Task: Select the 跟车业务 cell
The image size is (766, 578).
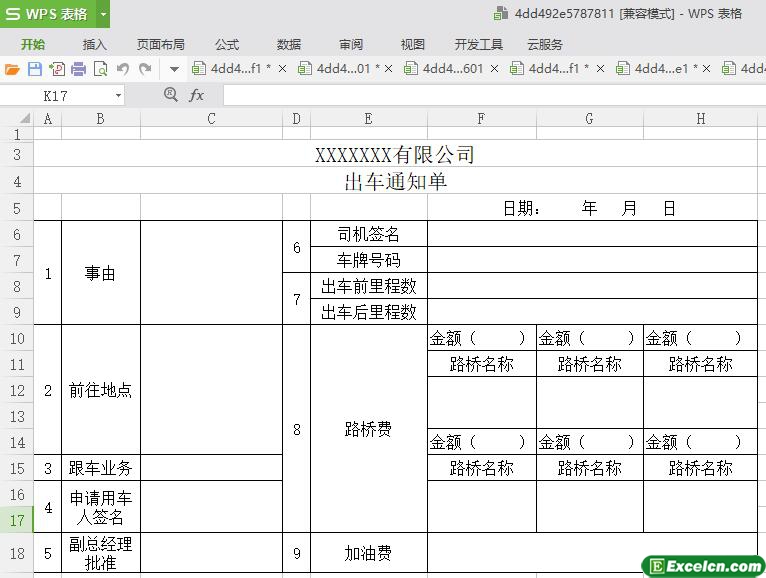Action: pos(101,468)
